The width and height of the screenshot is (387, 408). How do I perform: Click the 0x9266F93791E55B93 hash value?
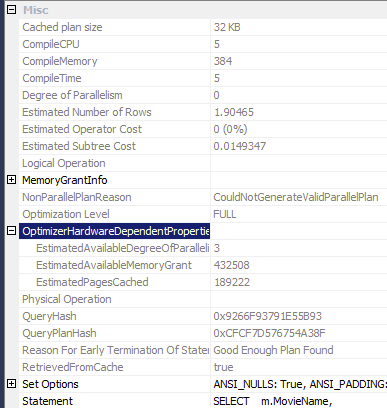267,316
